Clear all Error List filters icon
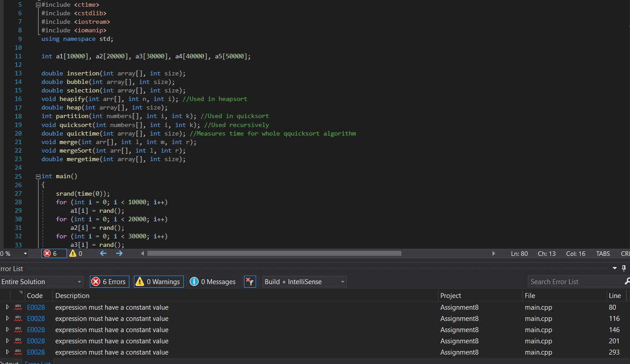630x364 pixels. 250,282
